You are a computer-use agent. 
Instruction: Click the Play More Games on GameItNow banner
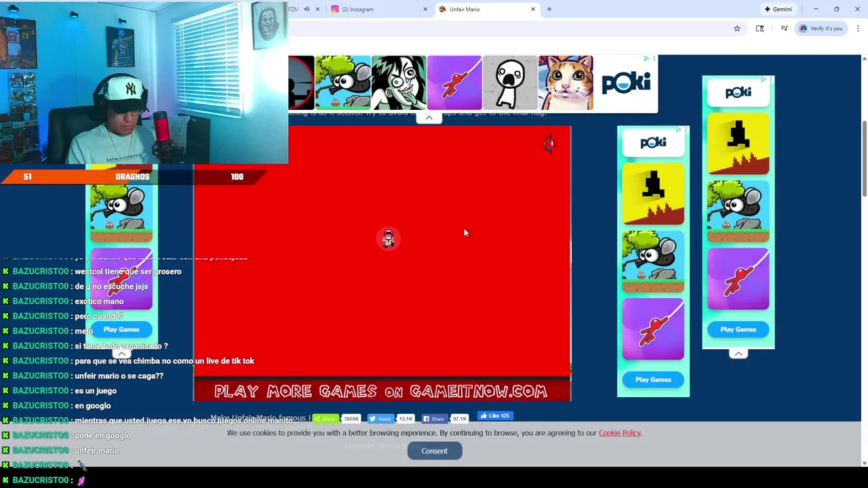pyautogui.click(x=381, y=391)
